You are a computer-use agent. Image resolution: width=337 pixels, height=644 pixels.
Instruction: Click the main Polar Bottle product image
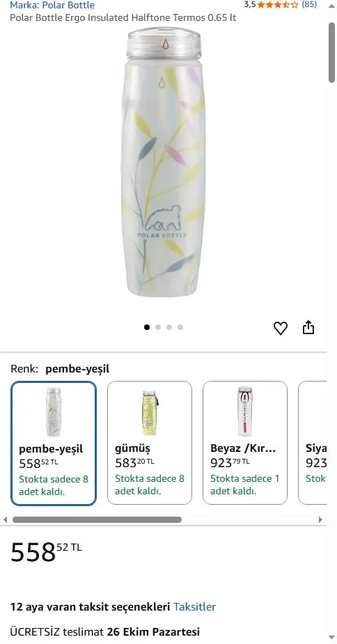(163, 162)
